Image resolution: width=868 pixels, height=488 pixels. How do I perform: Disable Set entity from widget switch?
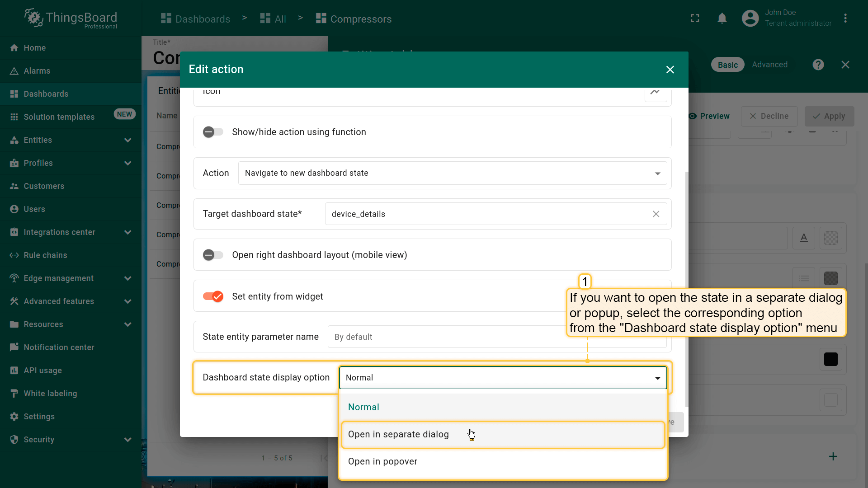[x=213, y=296]
